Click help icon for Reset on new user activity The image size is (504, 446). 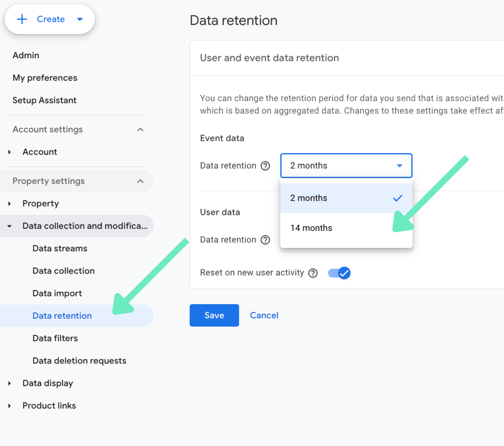coord(313,273)
